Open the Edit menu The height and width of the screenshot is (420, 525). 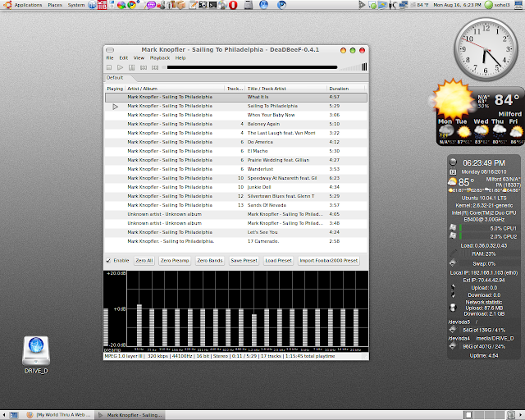tap(124, 58)
